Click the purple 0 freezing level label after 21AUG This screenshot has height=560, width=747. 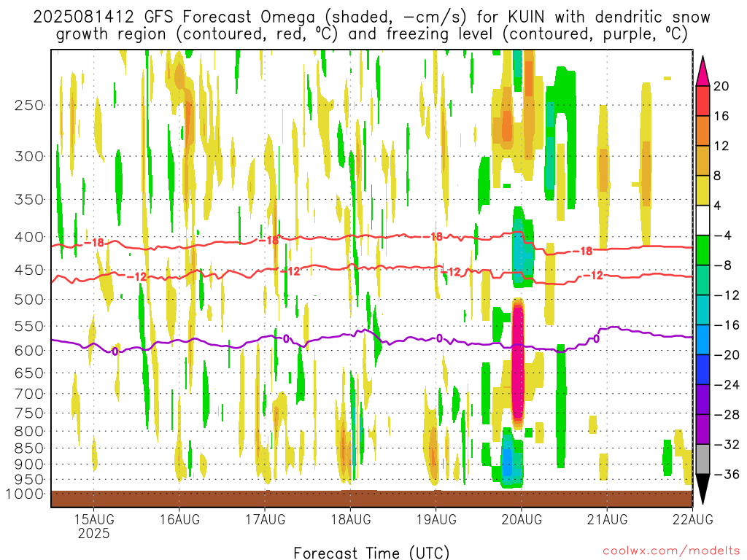point(596,338)
